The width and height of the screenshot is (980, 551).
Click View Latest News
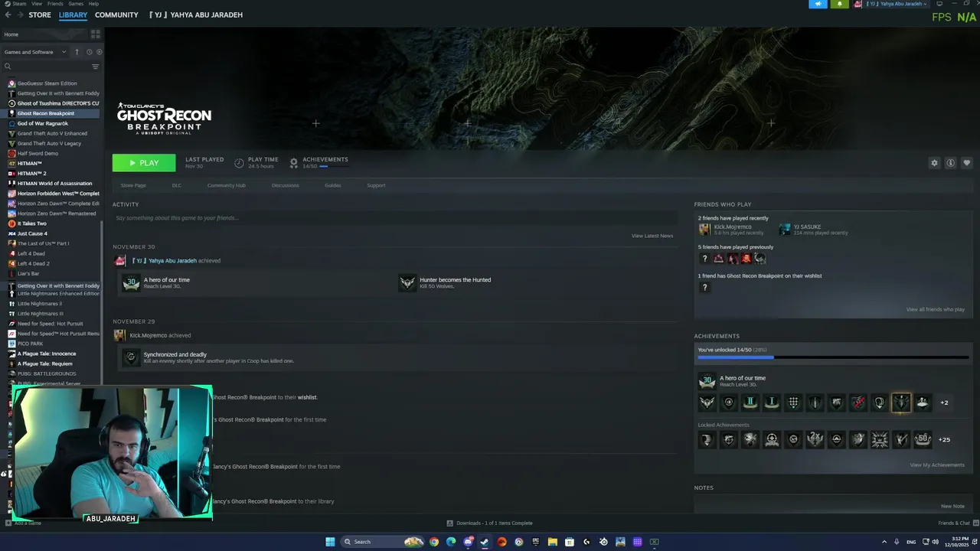click(652, 236)
